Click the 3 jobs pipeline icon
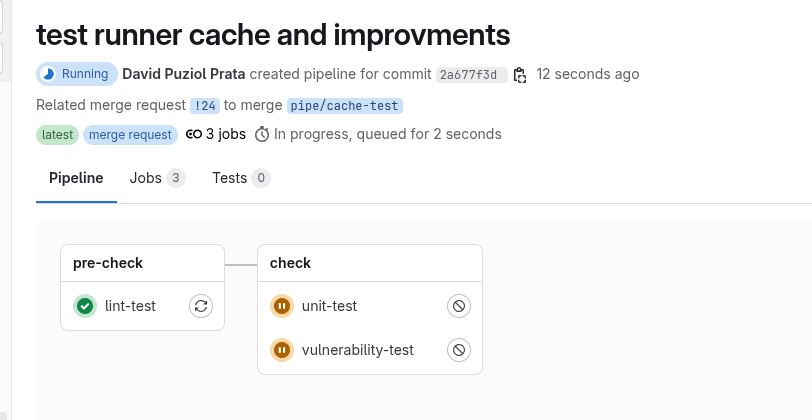 [x=194, y=134]
